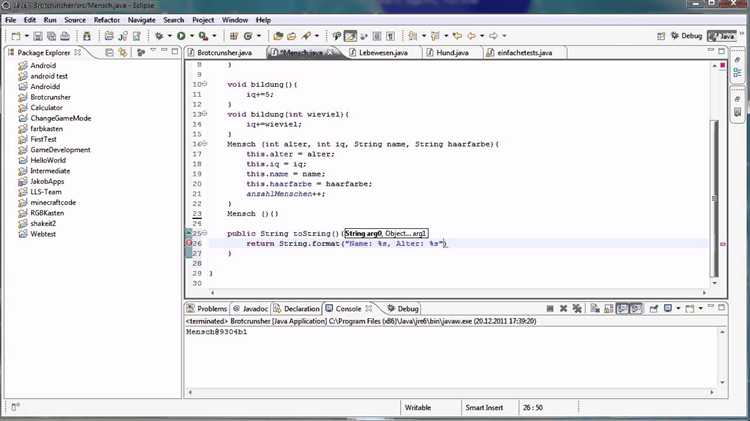The height and width of the screenshot is (421, 750).
Task: Open the Navigate menu
Action: tap(142, 20)
